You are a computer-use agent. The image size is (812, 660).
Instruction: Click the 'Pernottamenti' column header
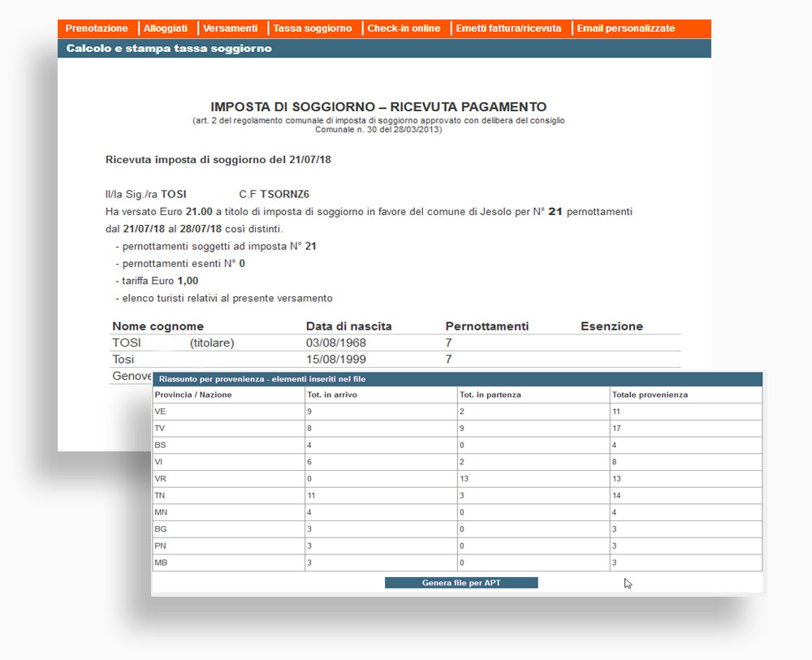pyautogui.click(x=487, y=326)
